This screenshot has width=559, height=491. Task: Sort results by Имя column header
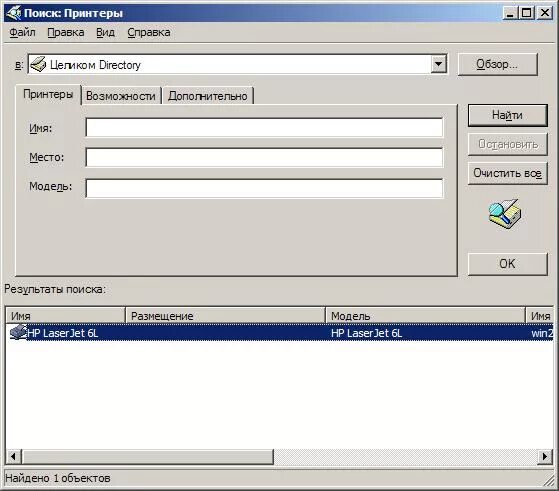point(65,316)
